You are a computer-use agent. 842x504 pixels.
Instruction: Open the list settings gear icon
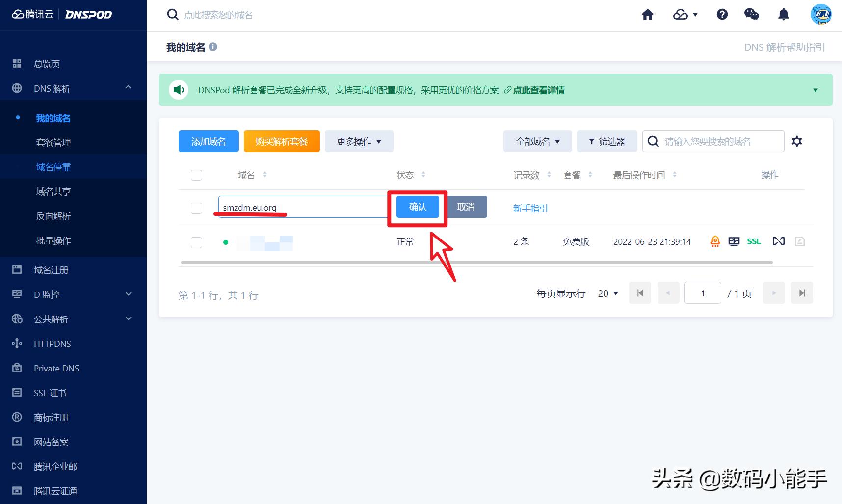(x=797, y=141)
